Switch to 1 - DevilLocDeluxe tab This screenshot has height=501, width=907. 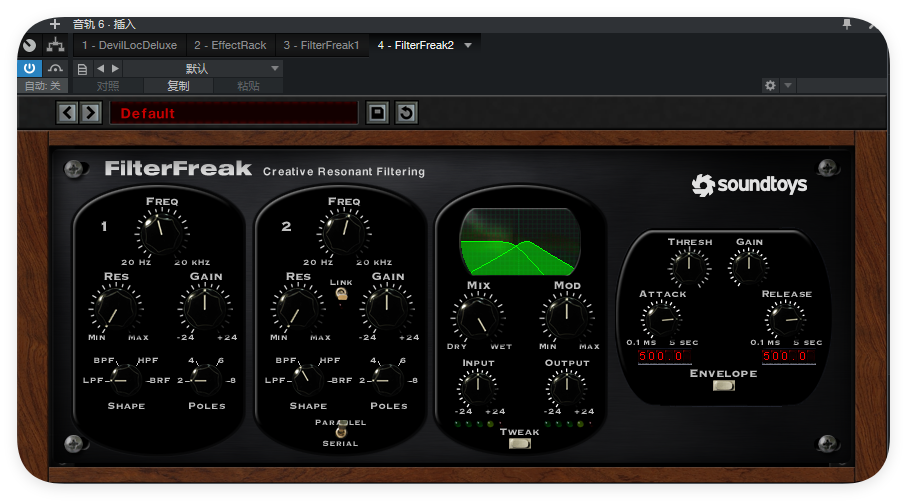click(x=130, y=45)
